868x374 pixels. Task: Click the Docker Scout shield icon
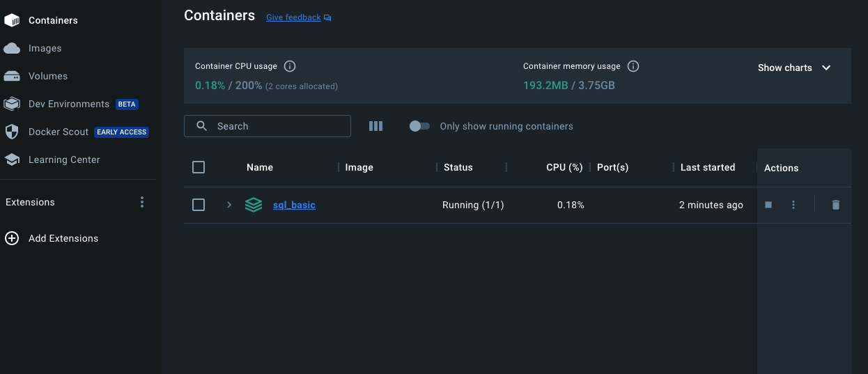pos(12,132)
